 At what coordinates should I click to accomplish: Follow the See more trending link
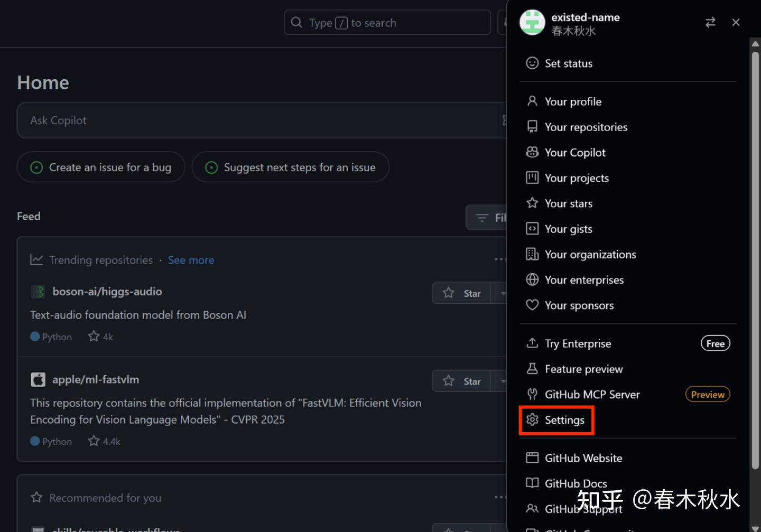[191, 260]
